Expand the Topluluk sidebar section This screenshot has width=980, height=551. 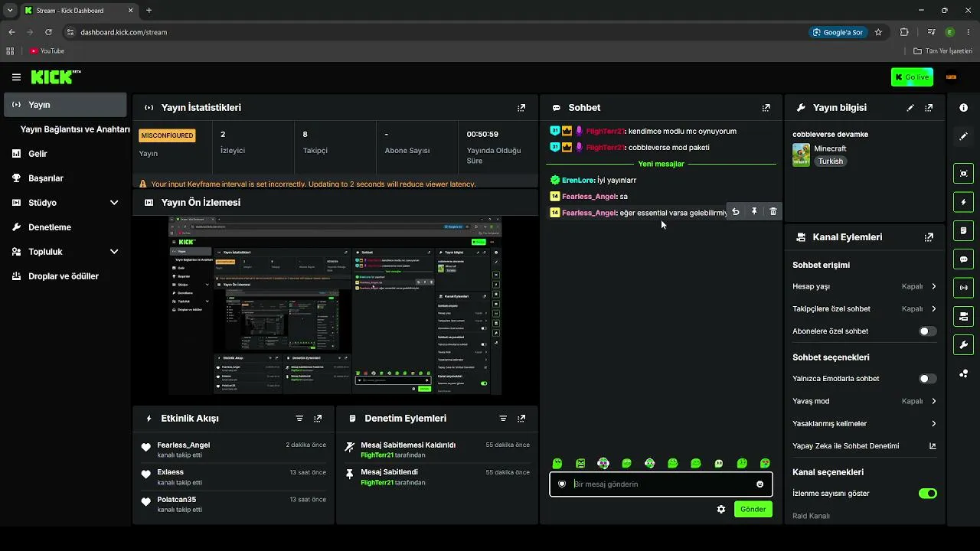(x=114, y=252)
